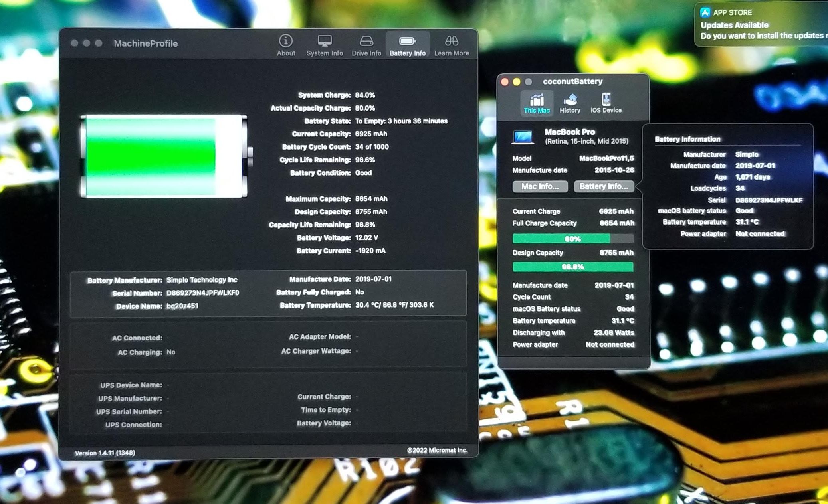The height and width of the screenshot is (504, 828).
Task: Click "34" beside Cycle Count in coconutBattery
Action: (629, 297)
